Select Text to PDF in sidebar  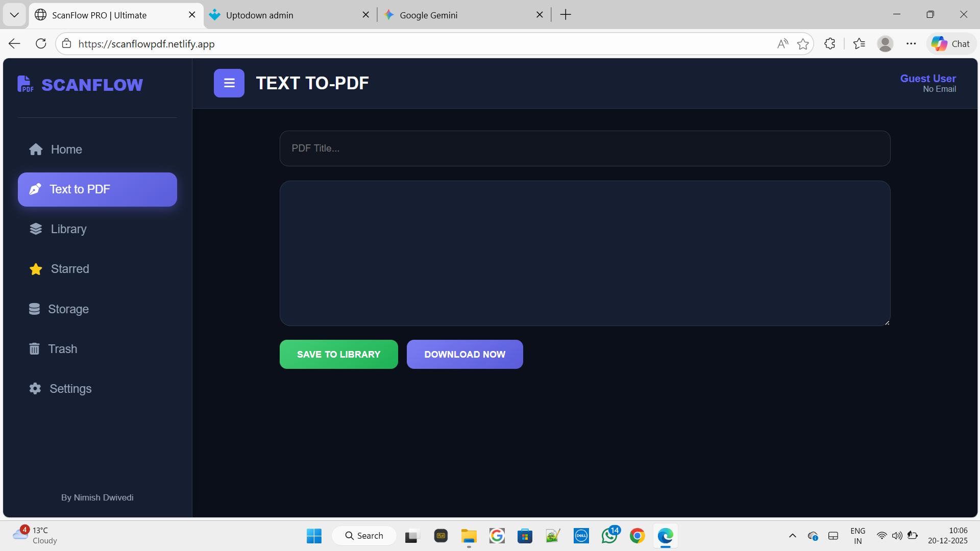click(x=97, y=189)
